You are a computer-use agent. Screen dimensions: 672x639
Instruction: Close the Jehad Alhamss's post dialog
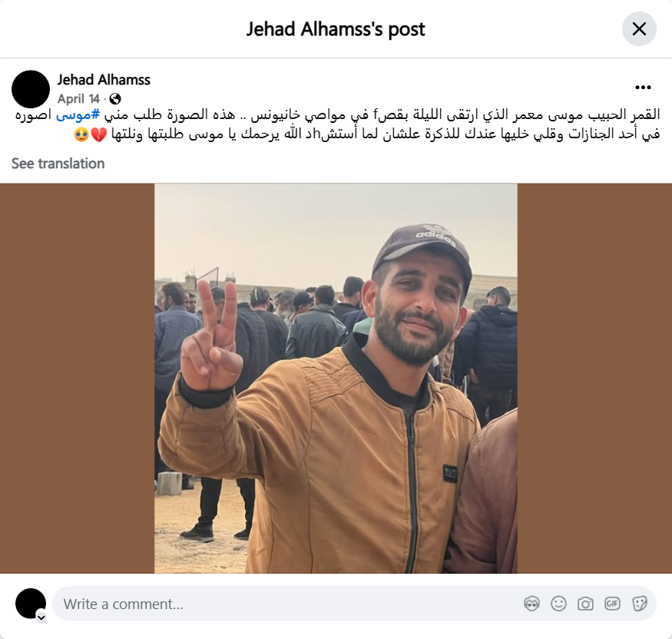pos(639,29)
